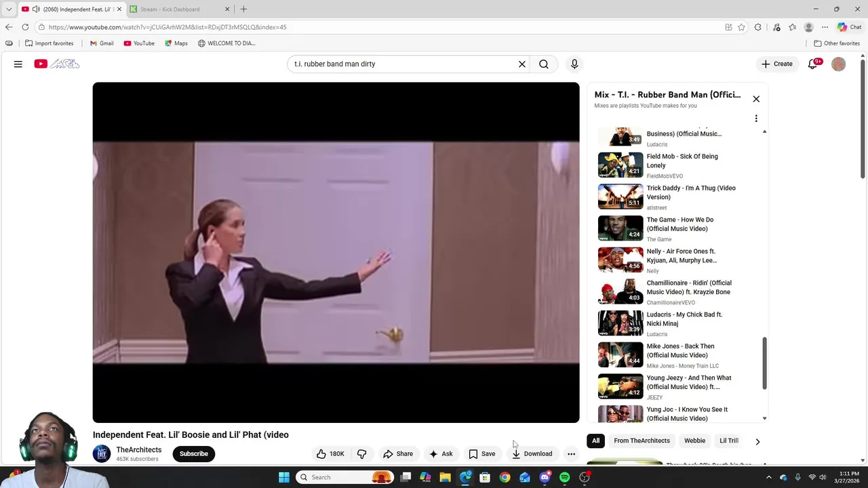Open the YouTube account avatar menu
868x488 pixels.
click(839, 64)
